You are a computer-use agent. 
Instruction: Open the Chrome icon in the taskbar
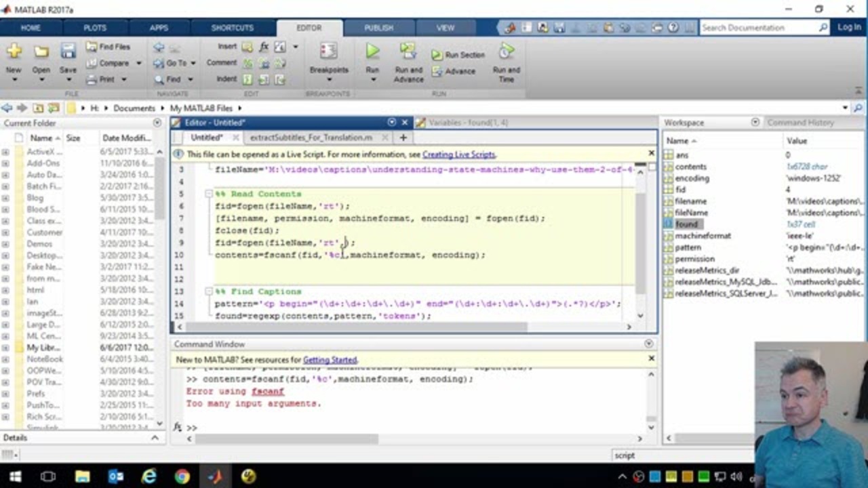pyautogui.click(x=182, y=476)
